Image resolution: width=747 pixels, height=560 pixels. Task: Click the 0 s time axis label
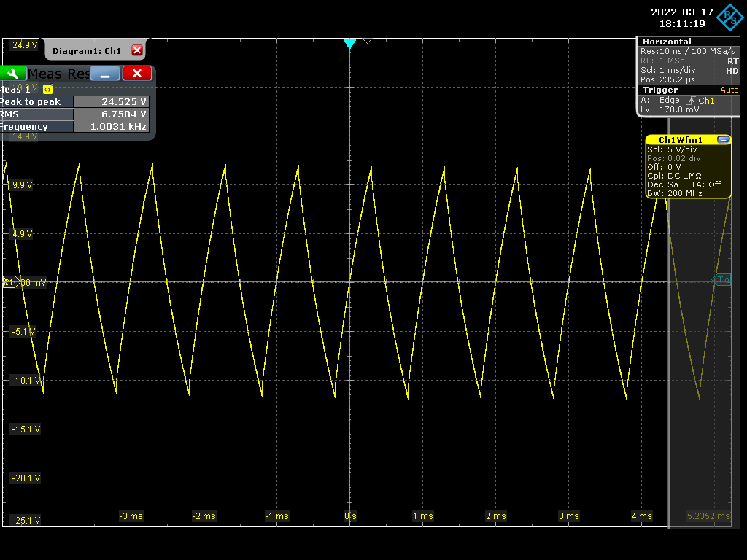[x=350, y=516]
